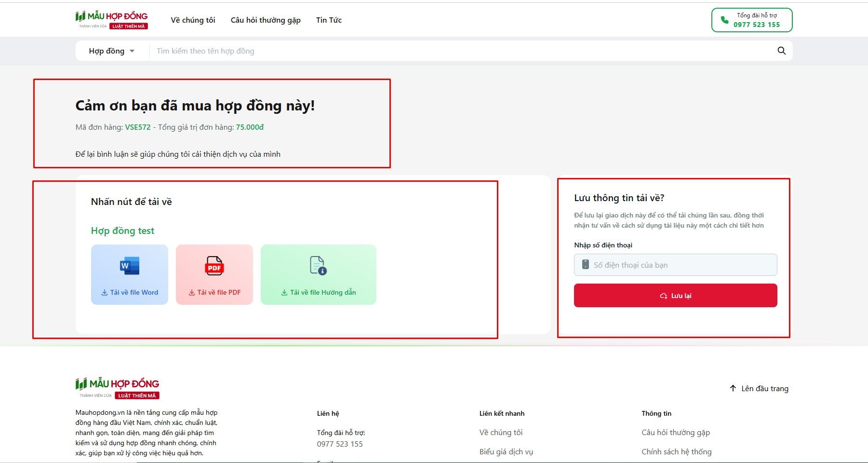Click the phone icon in the hotline box
Image resolution: width=868 pixels, height=463 pixels.
click(x=724, y=19)
